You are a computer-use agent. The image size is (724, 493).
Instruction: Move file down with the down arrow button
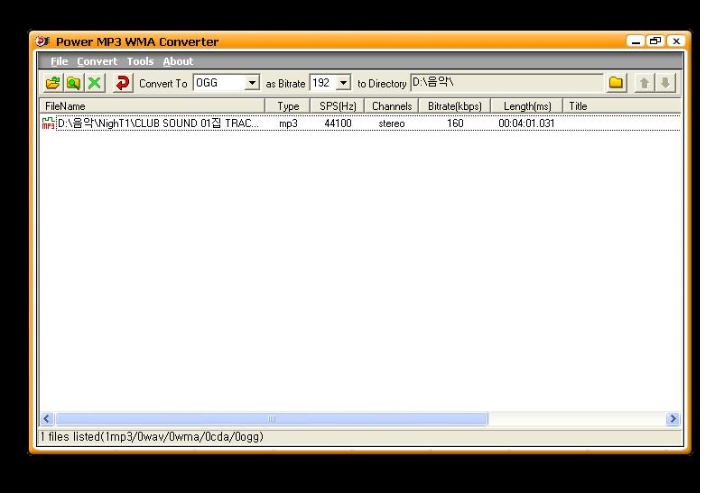tap(665, 83)
